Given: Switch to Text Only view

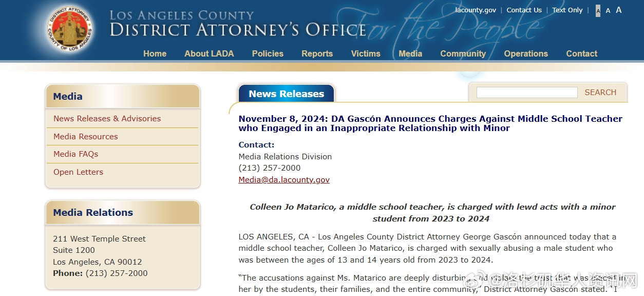Looking at the screenshot, I should [x=567, y=10].
